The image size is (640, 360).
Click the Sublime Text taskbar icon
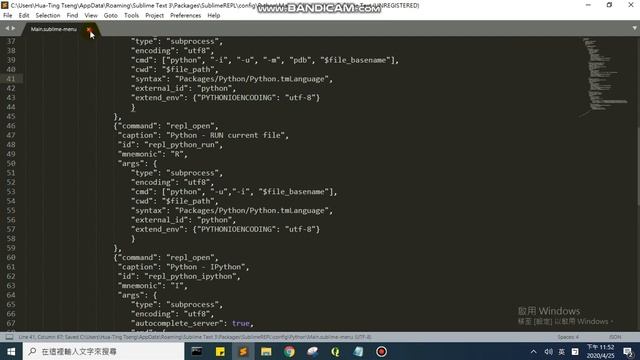(x=243, y=351)
